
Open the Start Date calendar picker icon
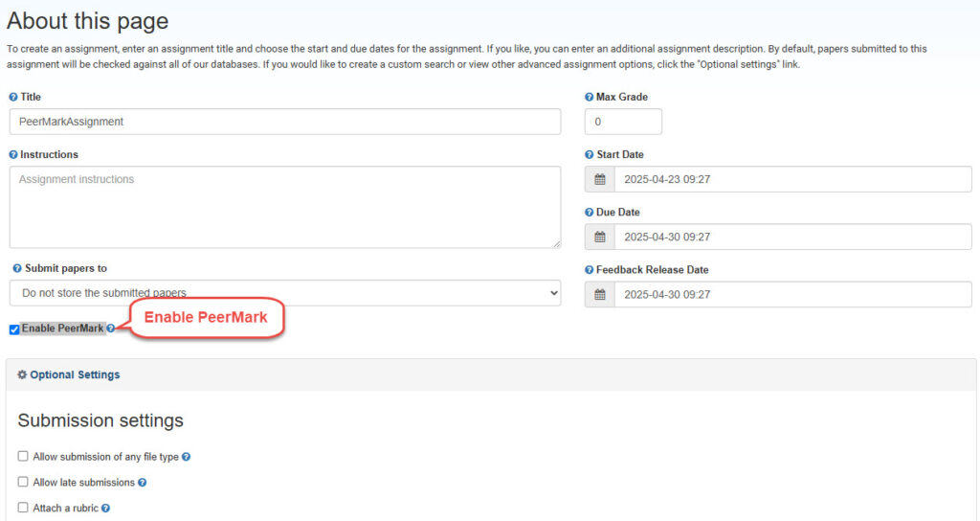[x=600, y=179]
